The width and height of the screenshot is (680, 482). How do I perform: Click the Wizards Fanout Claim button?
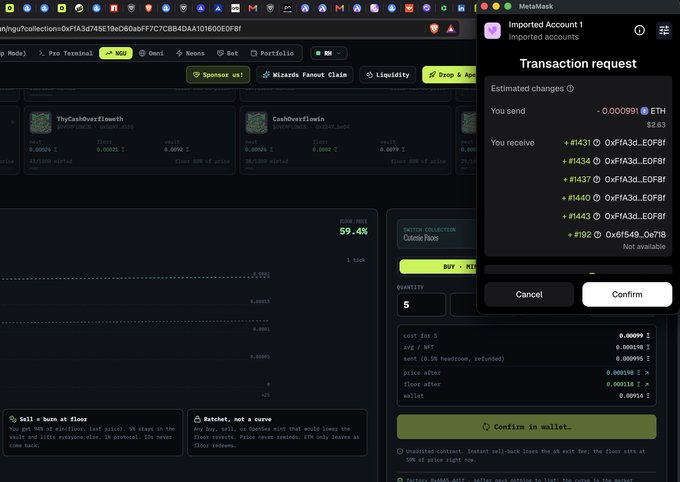[304, 75]
